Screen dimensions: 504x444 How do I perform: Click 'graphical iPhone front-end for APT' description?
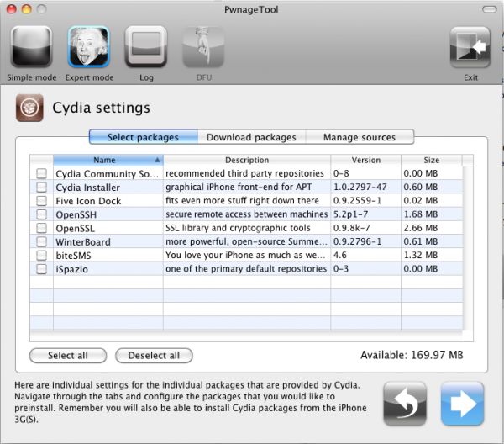click(x=239, y=187)
